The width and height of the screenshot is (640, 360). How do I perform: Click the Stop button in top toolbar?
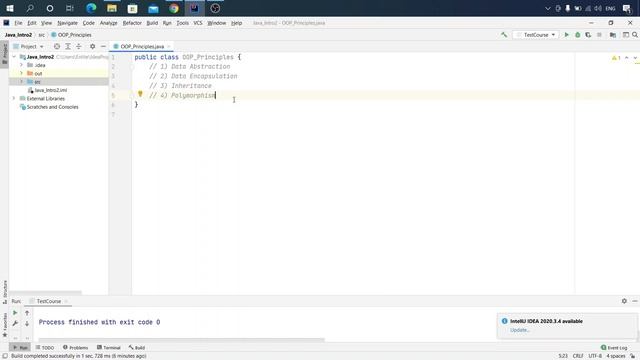point(599,35)
